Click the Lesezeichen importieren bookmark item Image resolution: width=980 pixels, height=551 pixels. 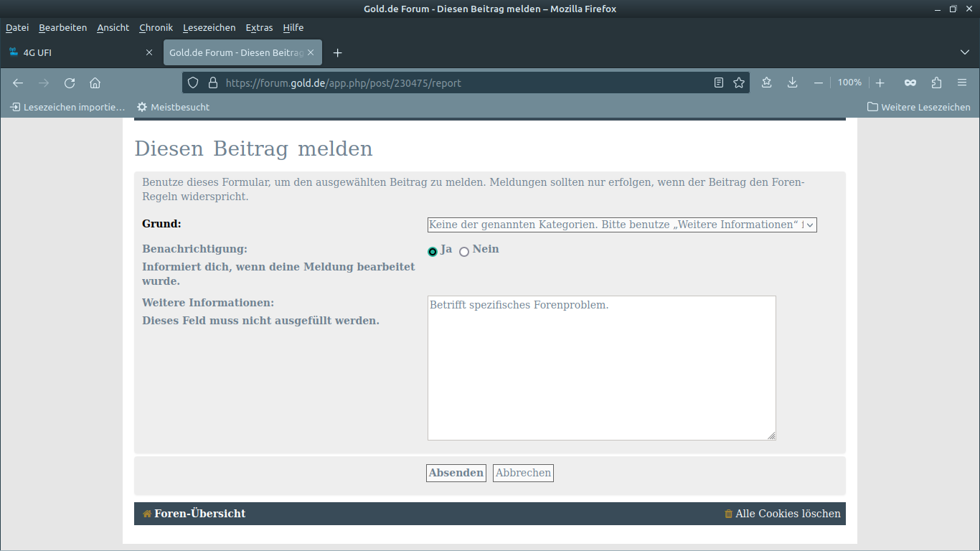coord(67,107)
